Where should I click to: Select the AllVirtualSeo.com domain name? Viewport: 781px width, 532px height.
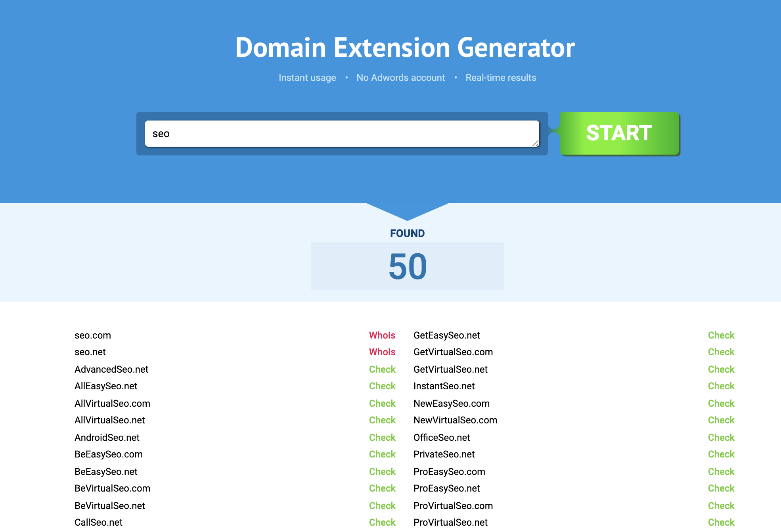[x=112, y=404]
